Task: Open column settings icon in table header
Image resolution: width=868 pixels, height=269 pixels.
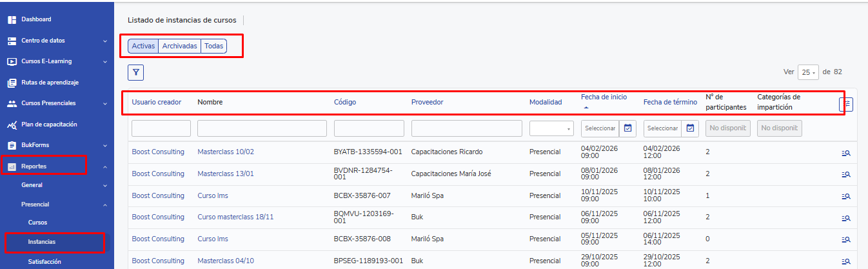Action: [845, 104]
